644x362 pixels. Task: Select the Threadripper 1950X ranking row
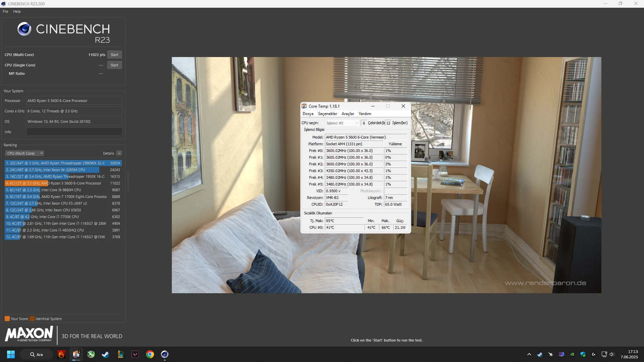coord(63,176)
